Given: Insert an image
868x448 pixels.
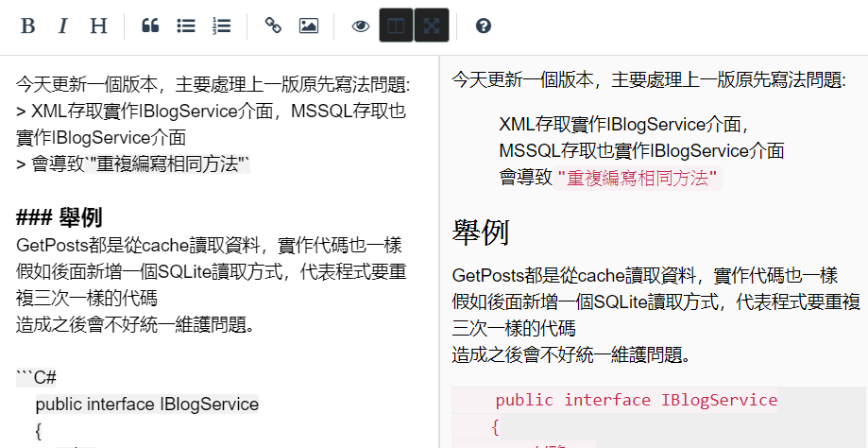Looking at the screenshot, I should 309,26.
